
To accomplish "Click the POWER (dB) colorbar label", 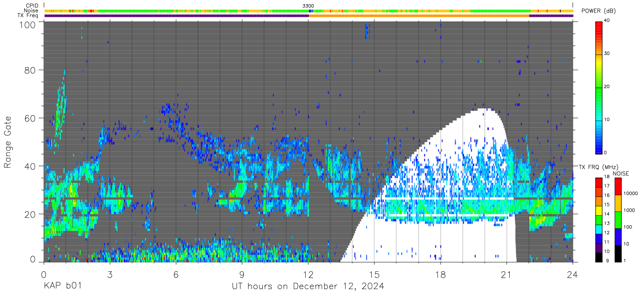I will (x=599, y=11).
